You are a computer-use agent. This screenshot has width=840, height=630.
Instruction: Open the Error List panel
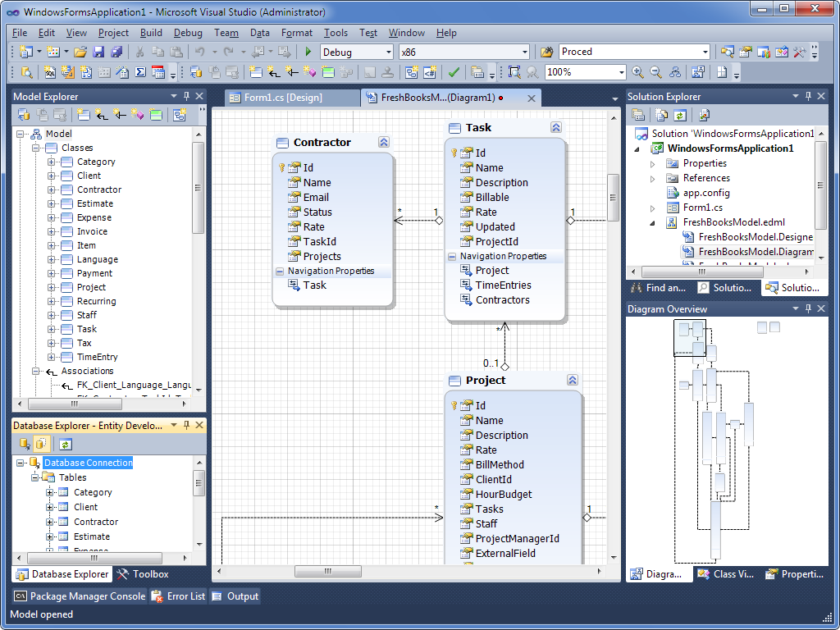pyautogui.click(x=178, y=596)
